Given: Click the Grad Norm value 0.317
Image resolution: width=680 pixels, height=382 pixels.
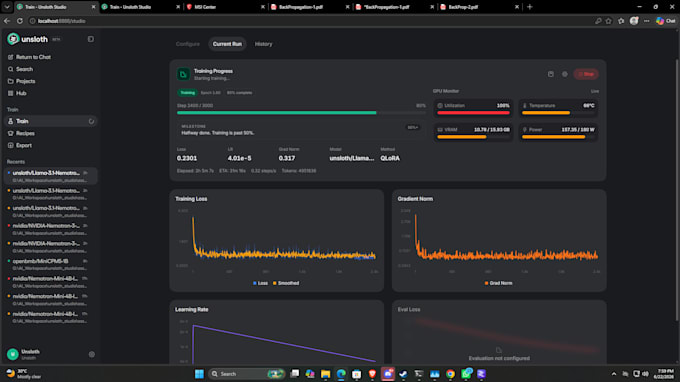Looking at the screenshot, I should click(287, 158).
